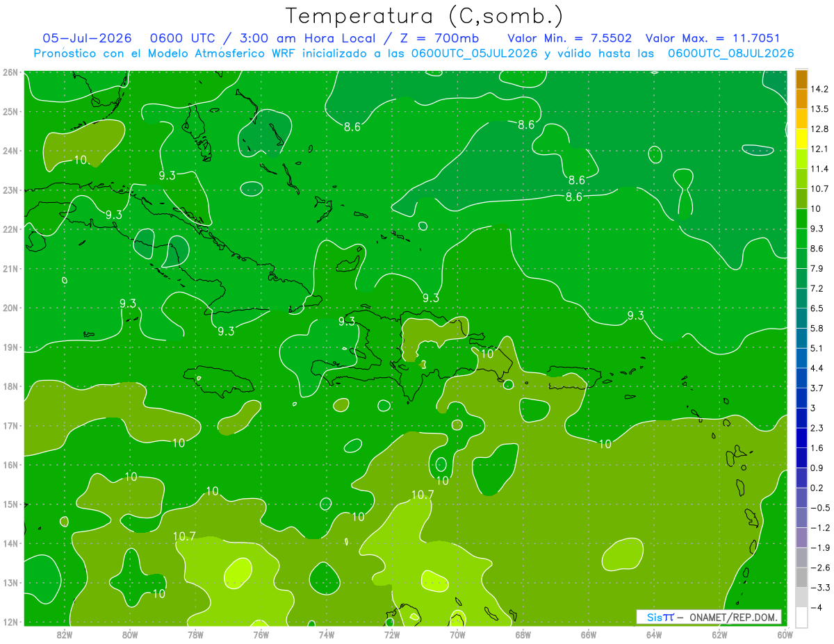Click the ONAMET/REP.DOM. credit box
Image resolution: width=834 pixels, height=644 pixels.
[x=708, y=617]
